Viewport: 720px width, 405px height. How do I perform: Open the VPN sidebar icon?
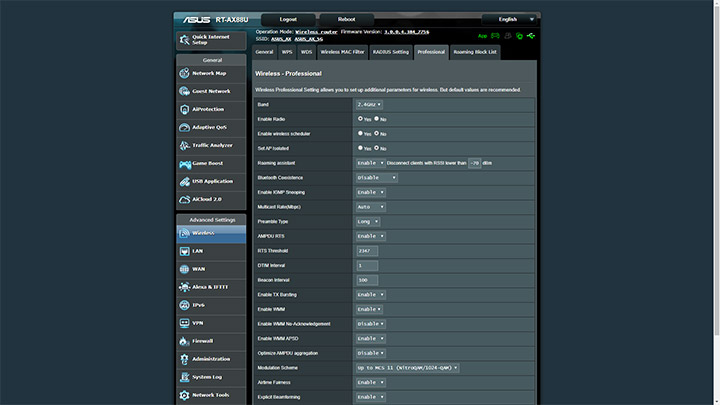point(185,323)
